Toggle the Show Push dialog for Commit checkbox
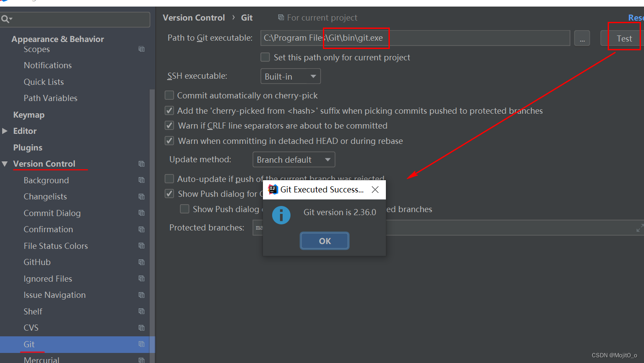644x363 pixels. (x=169, y=193)
